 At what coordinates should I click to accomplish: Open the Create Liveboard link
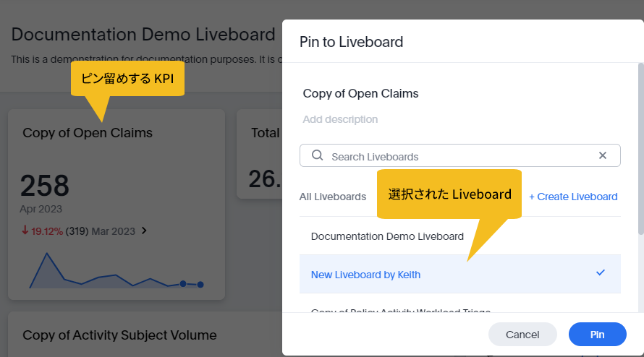(x=573, y=197)
